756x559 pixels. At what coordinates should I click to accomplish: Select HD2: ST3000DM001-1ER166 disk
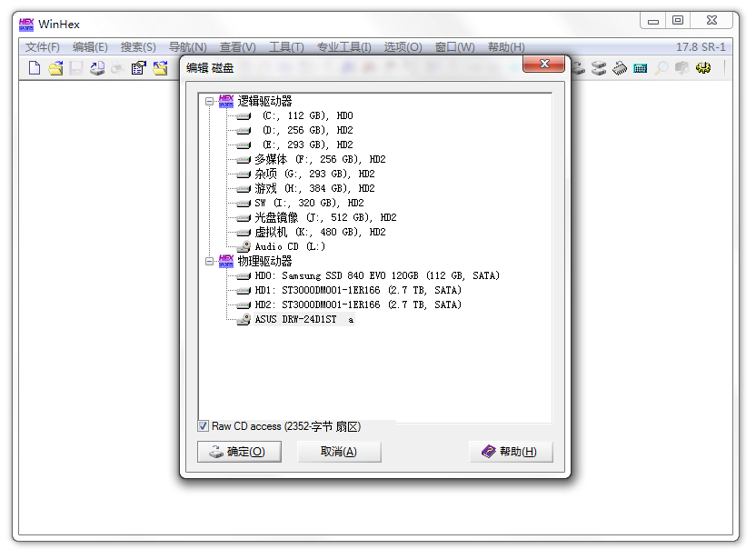[x=358, y=304]
